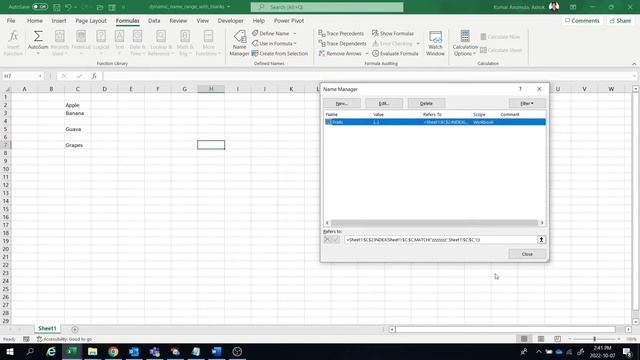The height and width of the screenshot is (360, 640).
Task: Select the Fruits name row
Action: (435, 122)
